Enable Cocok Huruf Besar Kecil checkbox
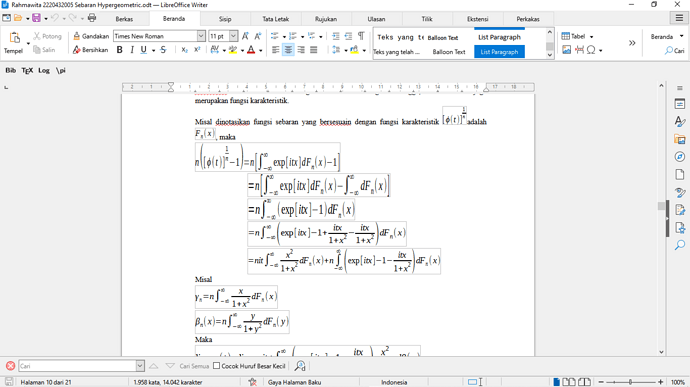Viewport: 690px width, 387px height. pyautogui.click(x=217, y=366)
